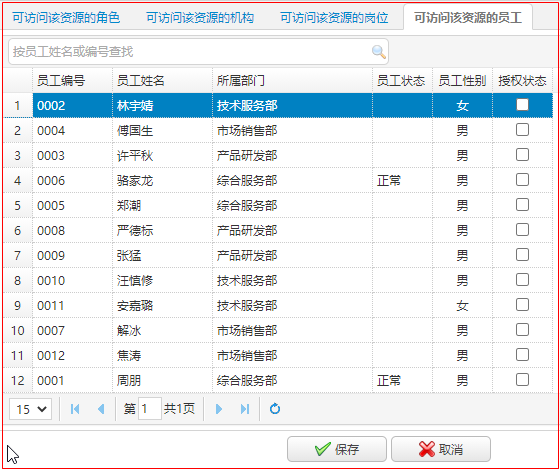Go to the previous page arrow
Image resolution: width=560 pixels, height=470 pixels.
click(101, 409)
